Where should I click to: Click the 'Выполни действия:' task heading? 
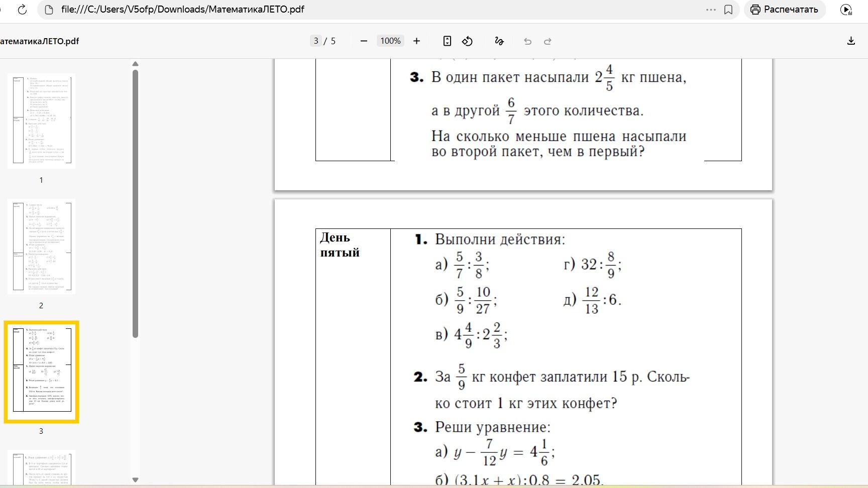(500, 239)
